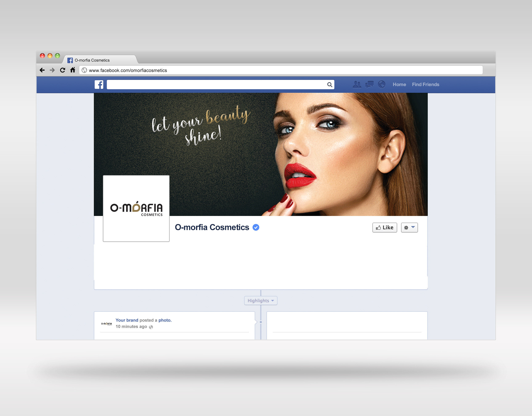Maximize the window with green button

coord(58,56)
